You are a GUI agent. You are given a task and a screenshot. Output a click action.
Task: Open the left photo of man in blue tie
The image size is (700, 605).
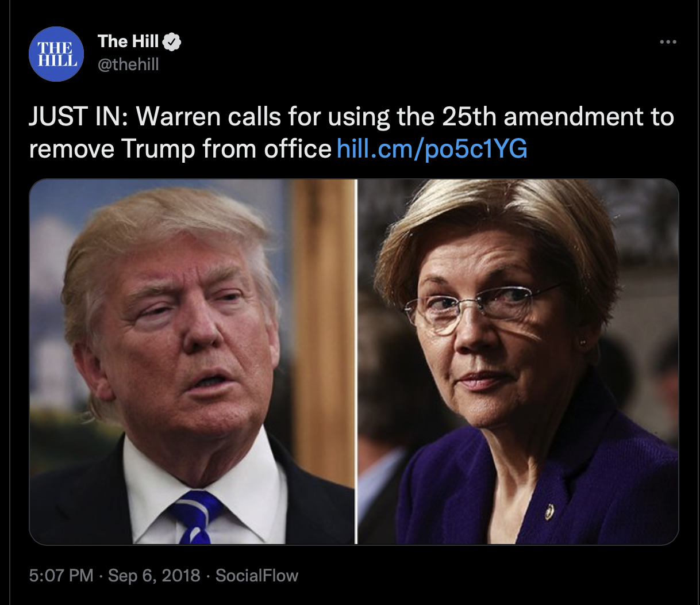coord(192,361)
